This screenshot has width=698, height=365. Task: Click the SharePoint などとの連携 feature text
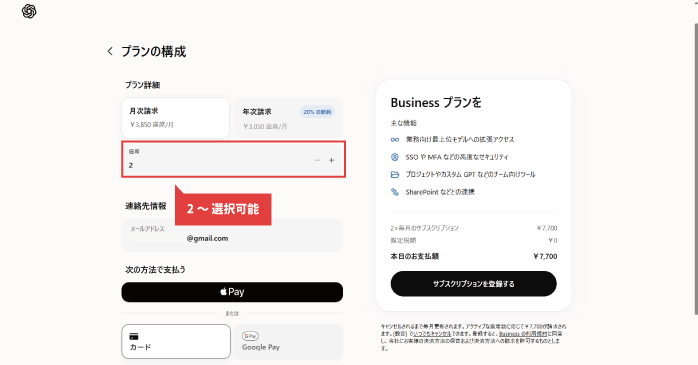point(440,192)
